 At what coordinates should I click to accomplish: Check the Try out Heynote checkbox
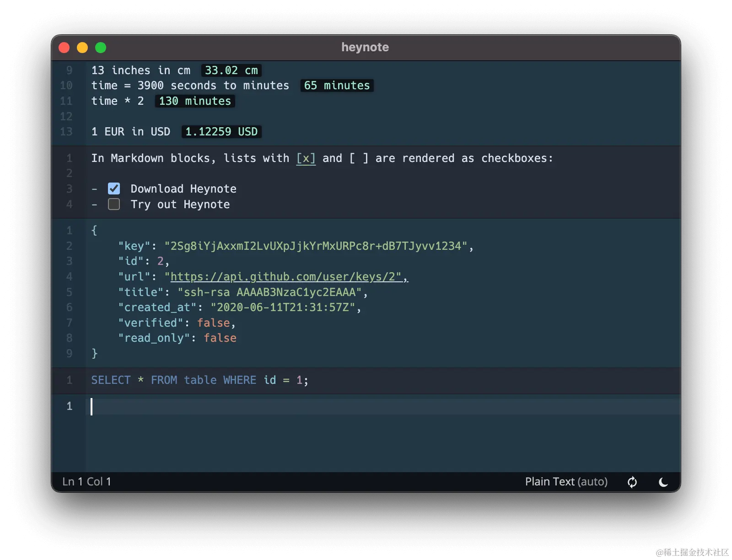pos(114,204)
